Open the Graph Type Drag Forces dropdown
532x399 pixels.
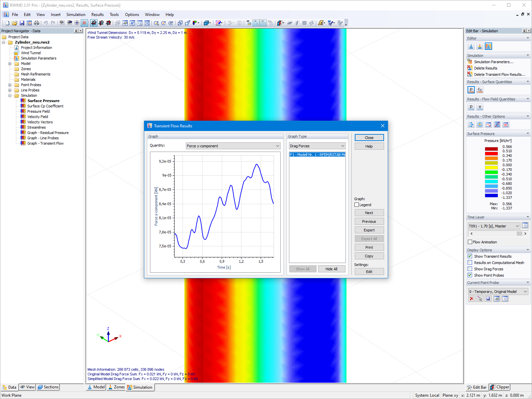317,146
